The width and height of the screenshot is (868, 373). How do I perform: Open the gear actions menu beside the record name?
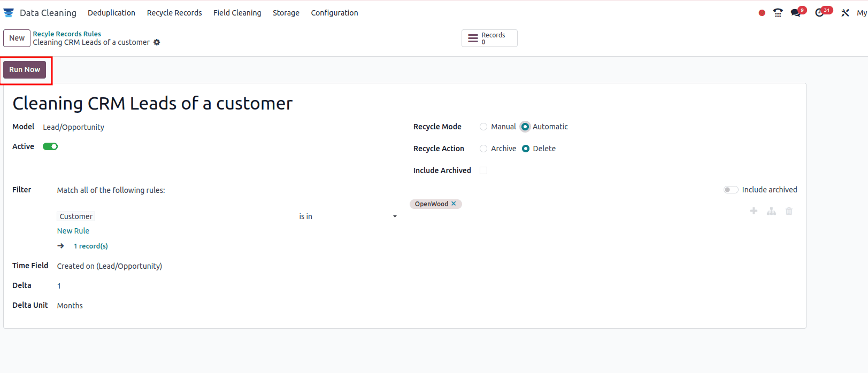click(x=157, y=42)
